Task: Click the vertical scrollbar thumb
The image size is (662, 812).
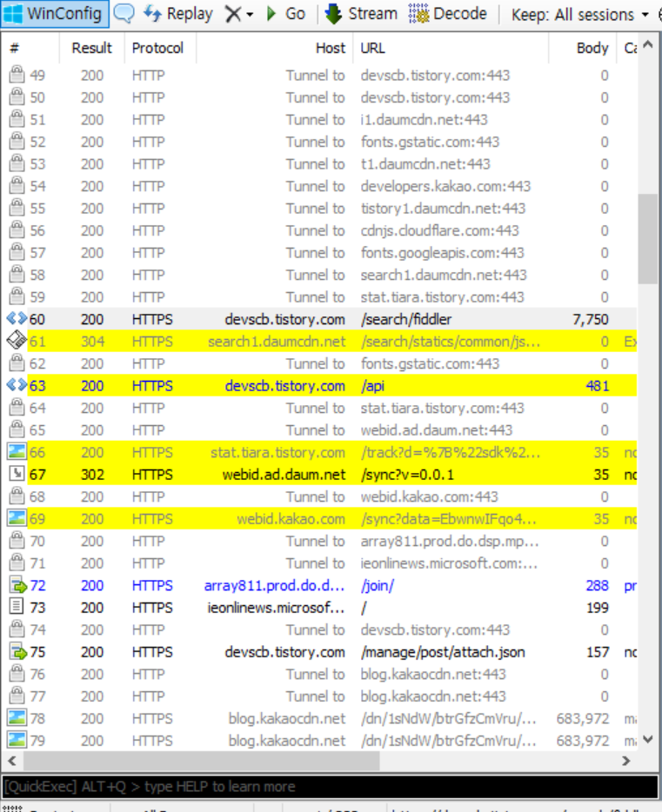Action: (x=647, y=239)
